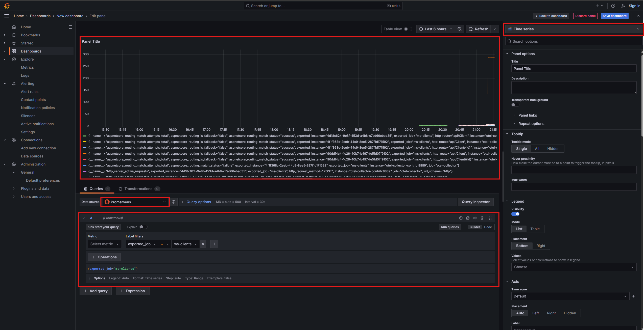Remove the exported_job label filter
Viewport: 644px width, 330px height.
(x=203, y=244)
